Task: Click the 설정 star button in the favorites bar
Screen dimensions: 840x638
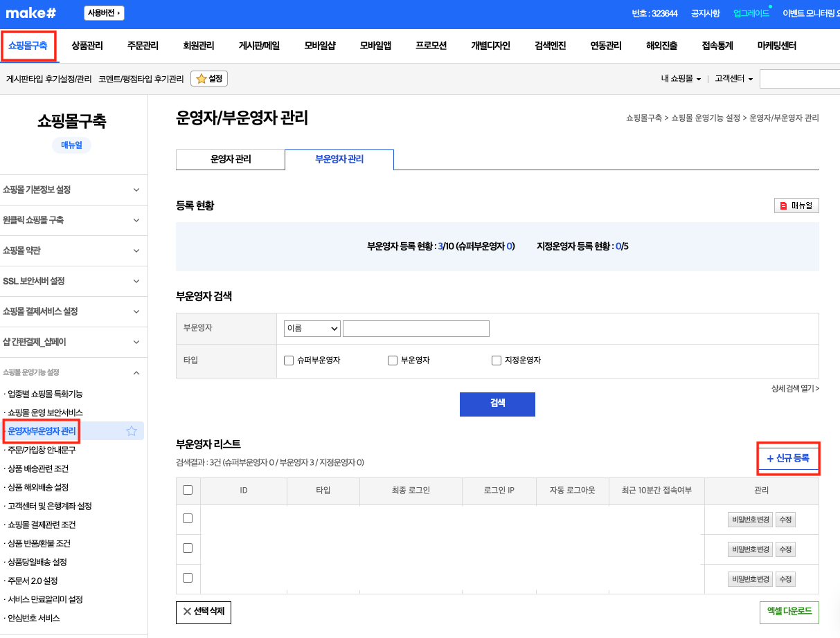Action: (209, 79)
